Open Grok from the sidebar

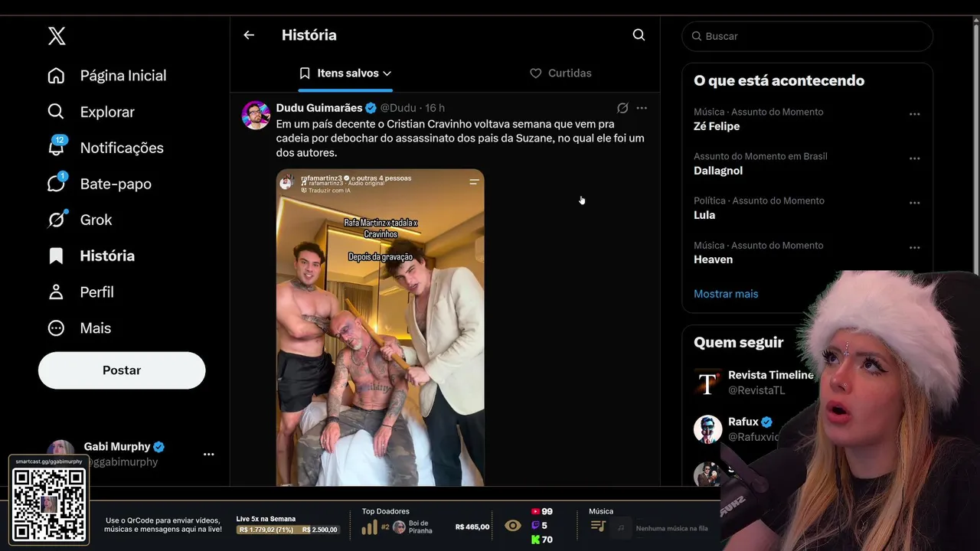click(79, 220)
